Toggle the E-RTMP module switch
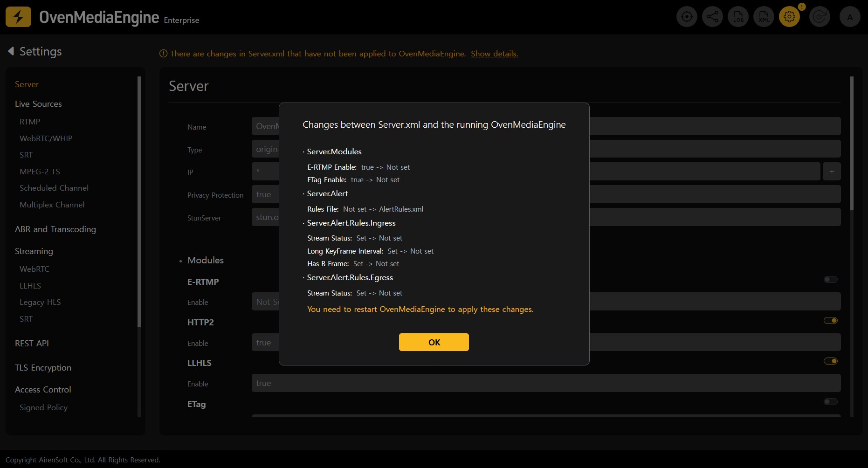 click(x=831, y=280)
